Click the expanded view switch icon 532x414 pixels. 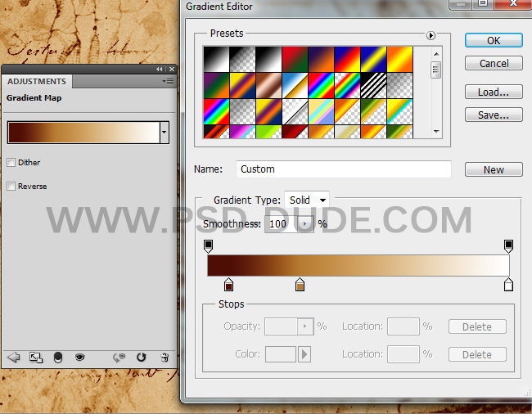(x=36, y=358)
